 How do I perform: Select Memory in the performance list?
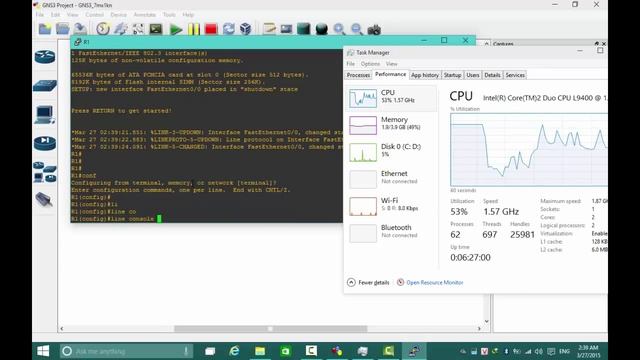pos(391,125)
